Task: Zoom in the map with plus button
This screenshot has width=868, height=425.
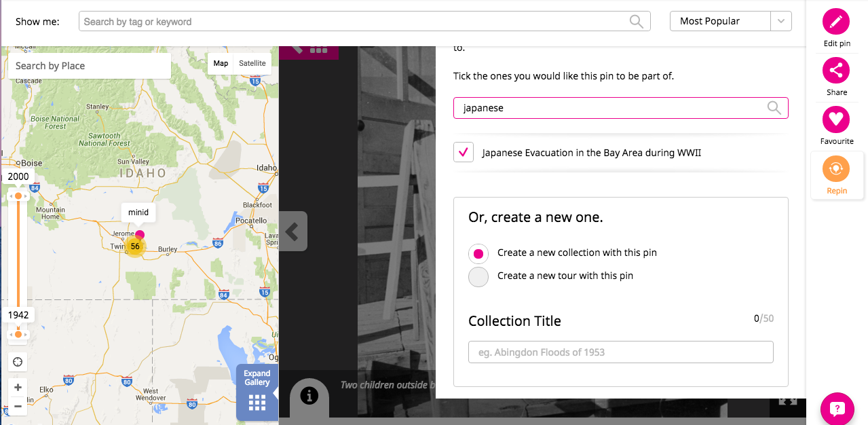Action: 18,388
